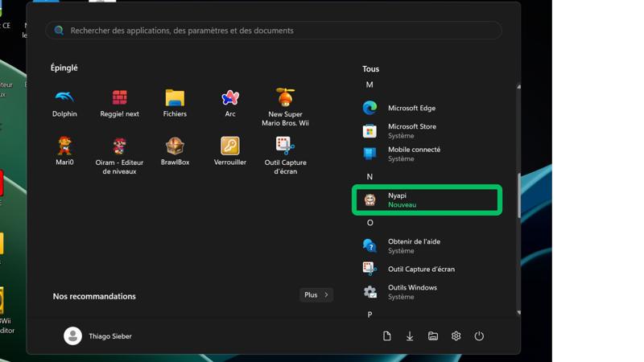644x362 pixels.
Task: Click the letter M section header
Action: coord(369,84)
